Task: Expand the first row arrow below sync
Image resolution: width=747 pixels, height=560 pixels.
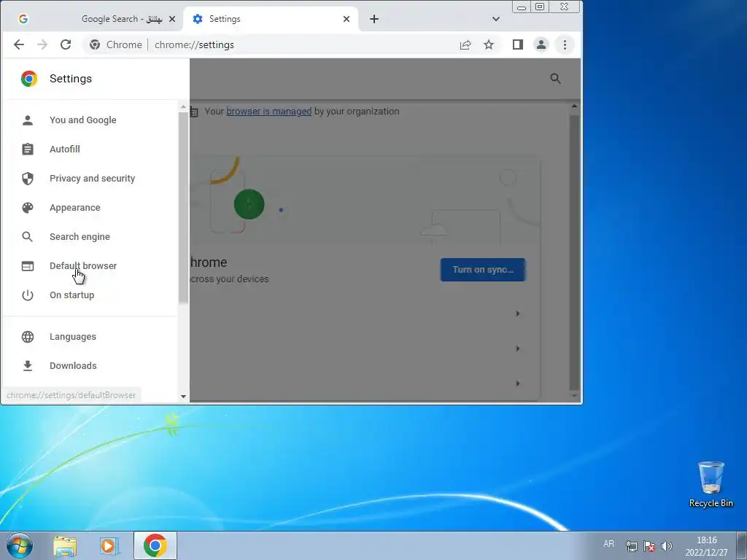Action: [518, 314]
